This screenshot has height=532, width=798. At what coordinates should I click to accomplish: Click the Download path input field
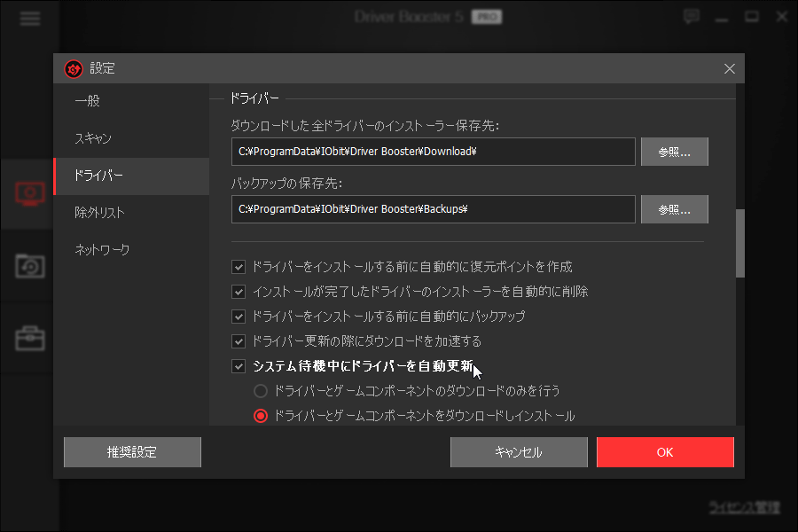[433, 152]
